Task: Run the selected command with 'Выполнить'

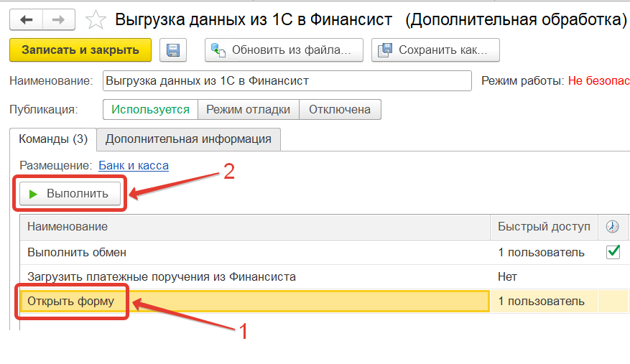Action: 70,194
